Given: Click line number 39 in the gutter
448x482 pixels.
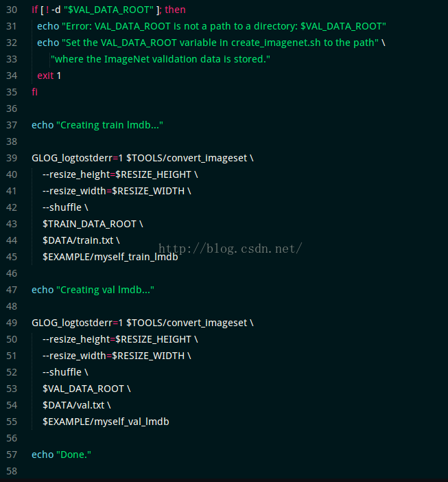Looking at the screenshot, I should pyautogui.click(x=12, y=158).
